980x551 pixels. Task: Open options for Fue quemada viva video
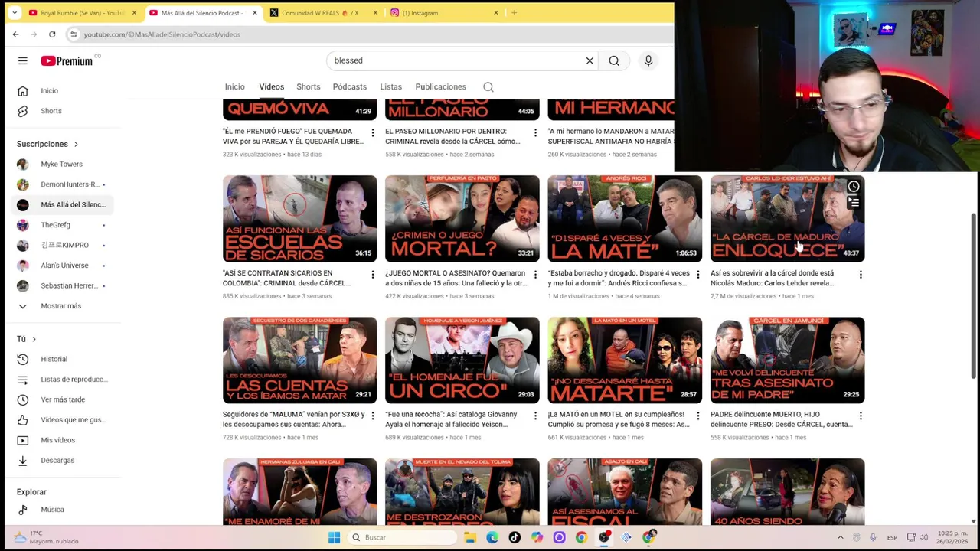tap(373, 132)
